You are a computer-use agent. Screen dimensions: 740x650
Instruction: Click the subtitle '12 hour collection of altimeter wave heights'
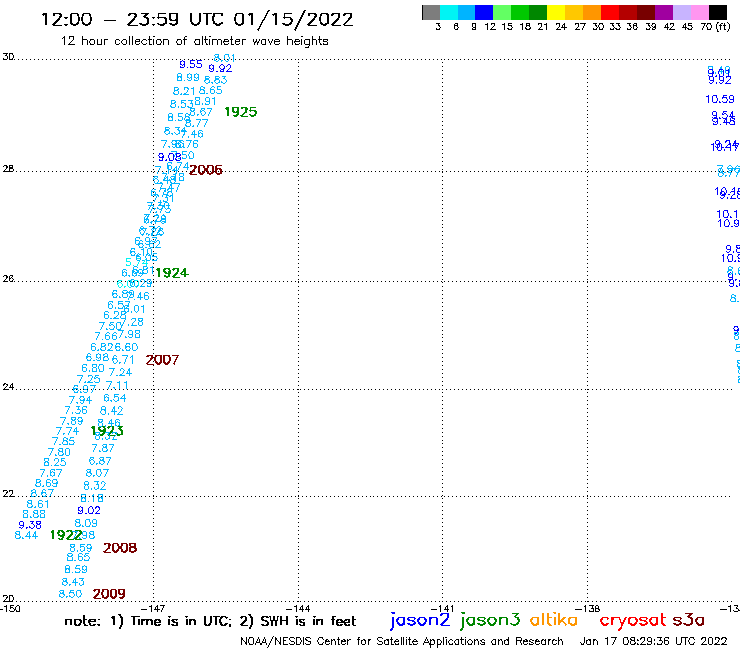click(x=194, y=41)
